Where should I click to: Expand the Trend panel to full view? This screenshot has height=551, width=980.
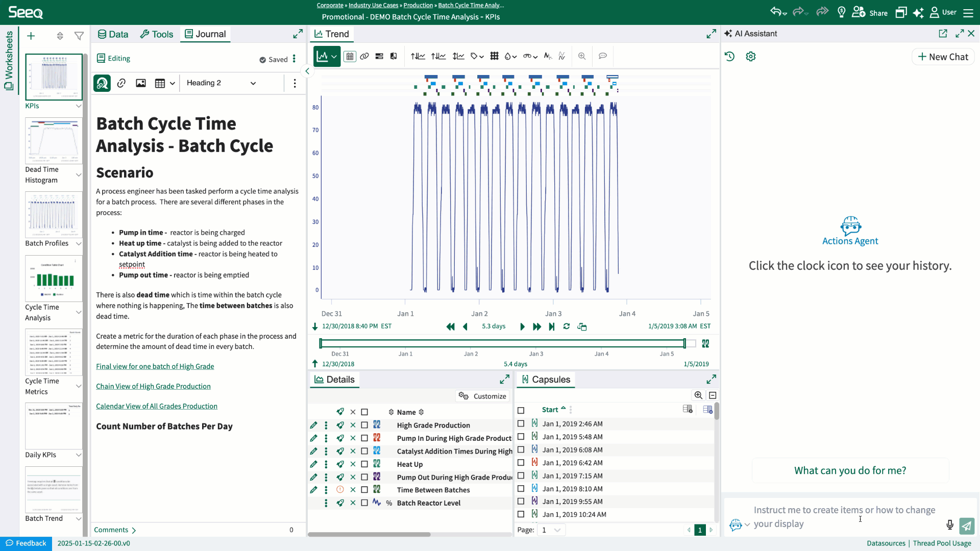click(x=711, y=34)
